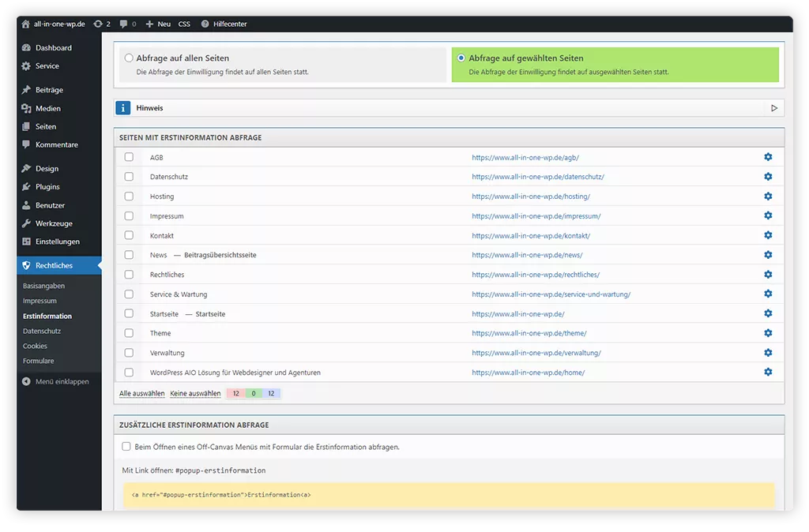This screenshot has height=532, width=809.
Task: Click the red count badge showing 12
Action: coord(235,393)
